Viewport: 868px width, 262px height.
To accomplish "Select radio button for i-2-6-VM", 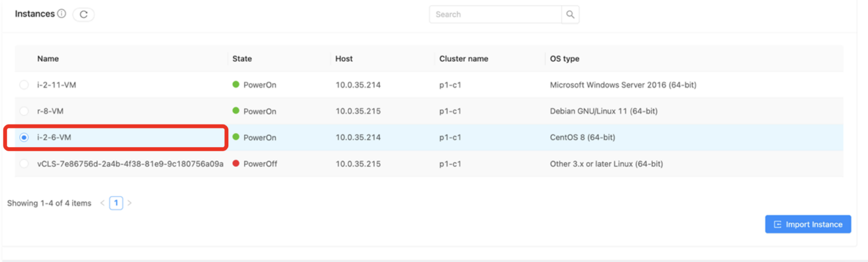I will point(24,138).
